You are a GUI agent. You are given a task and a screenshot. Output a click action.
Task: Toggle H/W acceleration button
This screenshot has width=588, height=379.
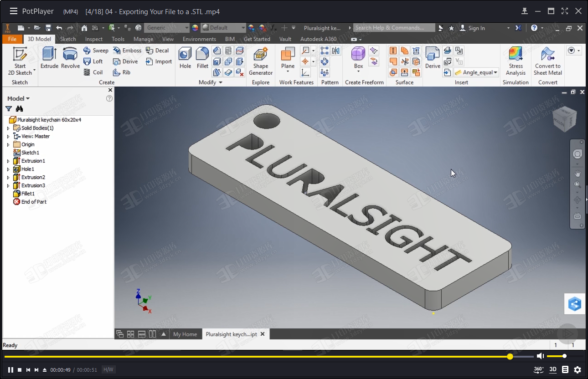pos(108,370)
